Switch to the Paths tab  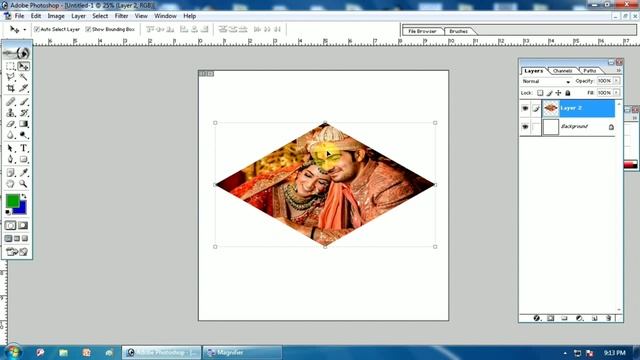589,71
